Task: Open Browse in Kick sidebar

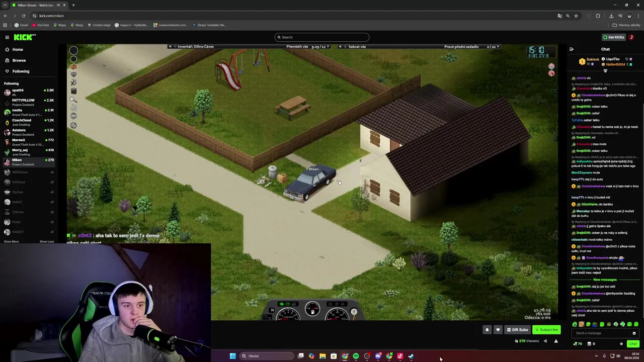Action: [x=19, y=60]
